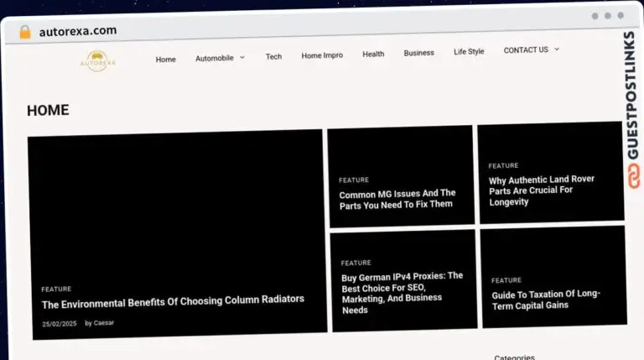
Task: Click the FEATURE tag above Column Radiators title
Action: point(56,289)
